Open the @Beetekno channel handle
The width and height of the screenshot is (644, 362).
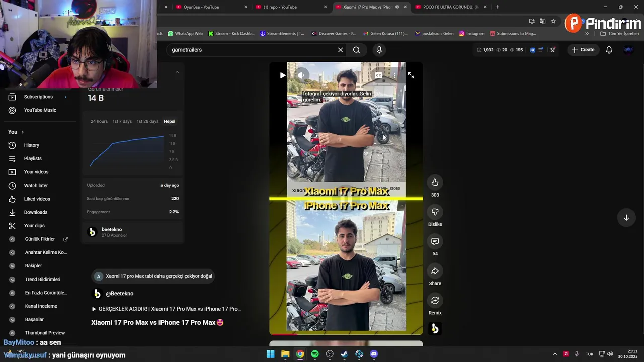(119, 294)
